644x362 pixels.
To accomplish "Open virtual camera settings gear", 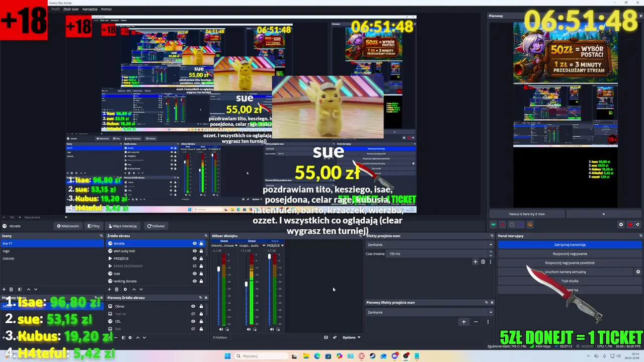I will pos(638,272).
